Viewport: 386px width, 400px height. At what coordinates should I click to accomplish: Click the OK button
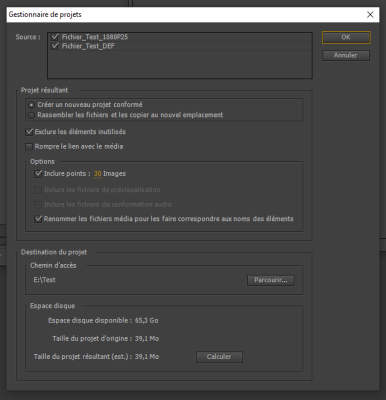click(x=346, y=37)
